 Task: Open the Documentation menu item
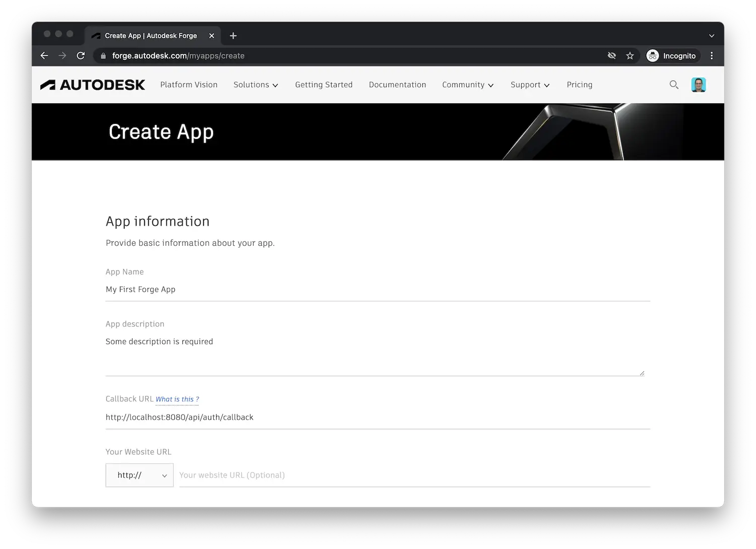tap(398, 85)
